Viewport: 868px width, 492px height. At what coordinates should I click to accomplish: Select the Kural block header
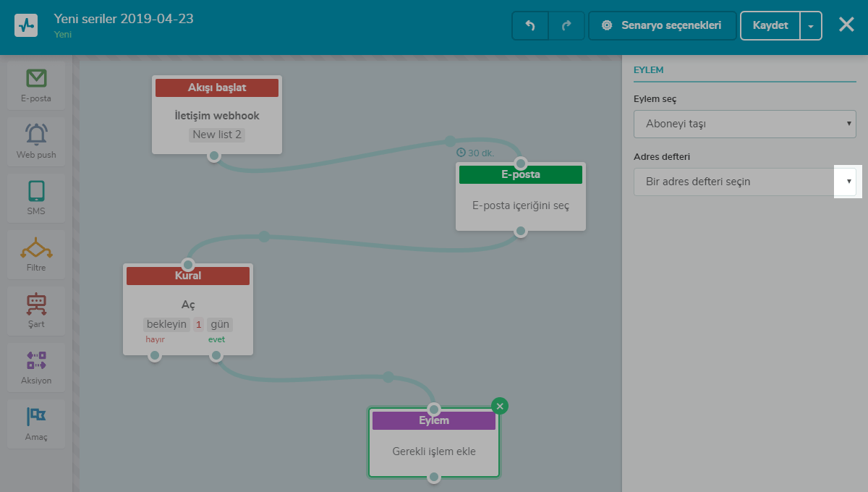(x=188, y=276)
